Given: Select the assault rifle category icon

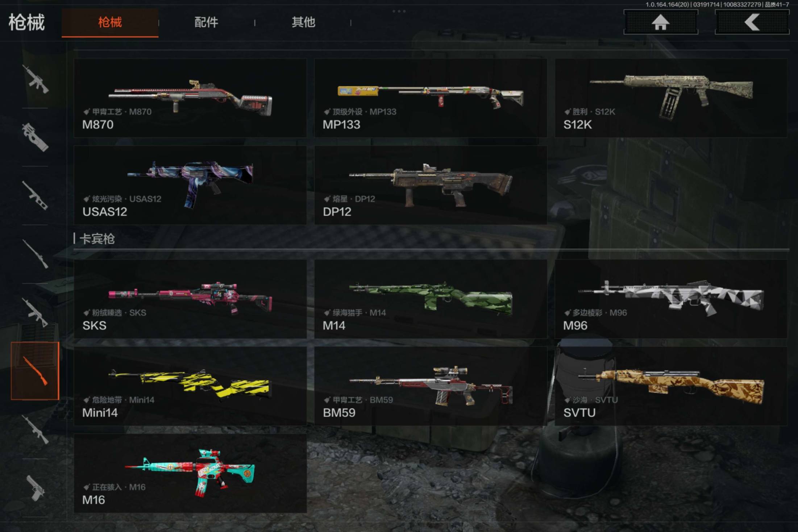Looking at the screenshot, I should pyautogui.click(x=35, y=79).
